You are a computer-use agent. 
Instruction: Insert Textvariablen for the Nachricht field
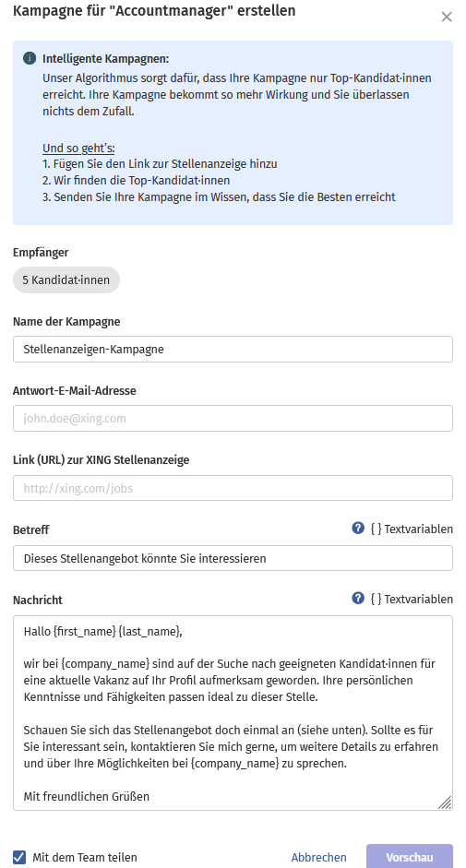pyautogui.click(x=412, y=599)
